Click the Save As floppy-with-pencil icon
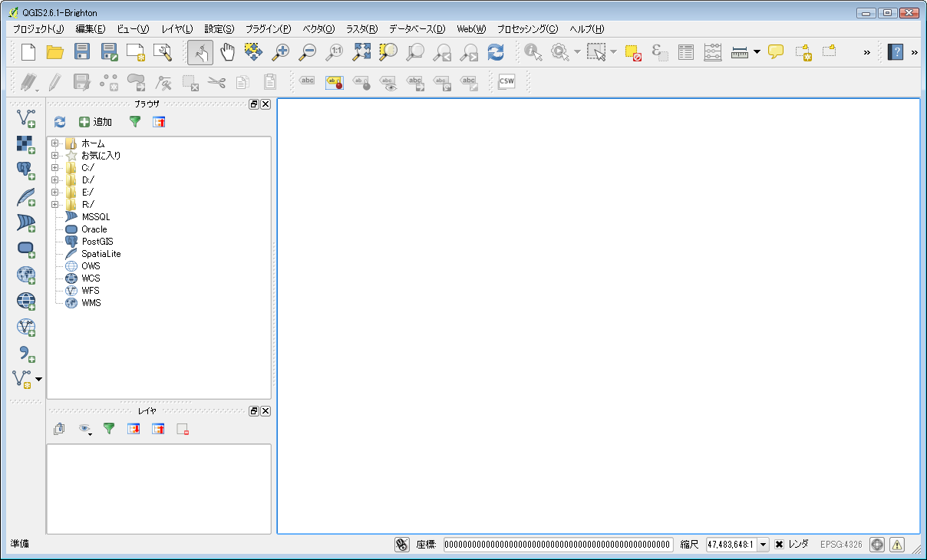 pyautogui.click(x=109, y=52)
